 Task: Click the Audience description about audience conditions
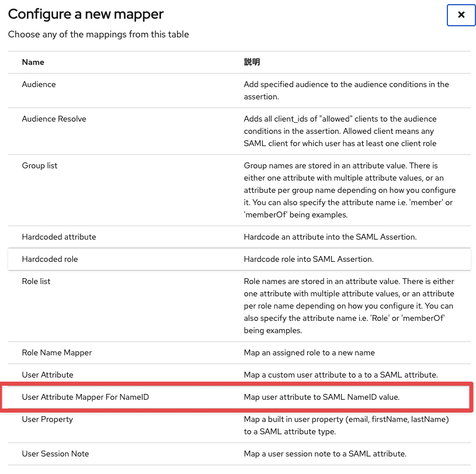tap(346, 90)
